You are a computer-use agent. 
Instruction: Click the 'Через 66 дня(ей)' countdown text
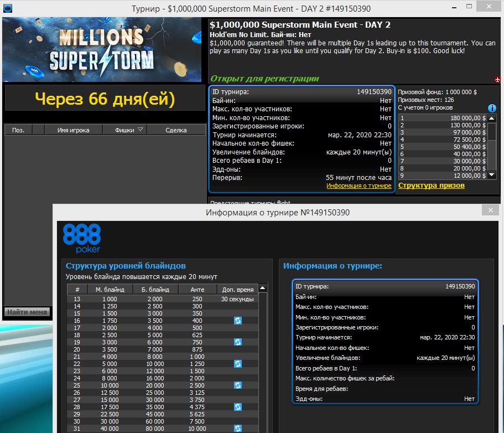point(105,99)
